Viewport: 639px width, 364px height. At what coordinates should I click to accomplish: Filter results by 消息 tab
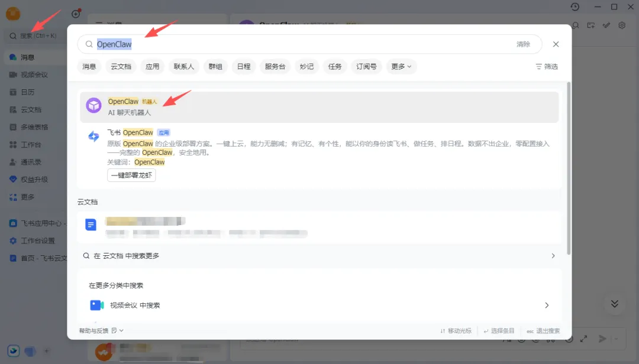tap(89, 66)
